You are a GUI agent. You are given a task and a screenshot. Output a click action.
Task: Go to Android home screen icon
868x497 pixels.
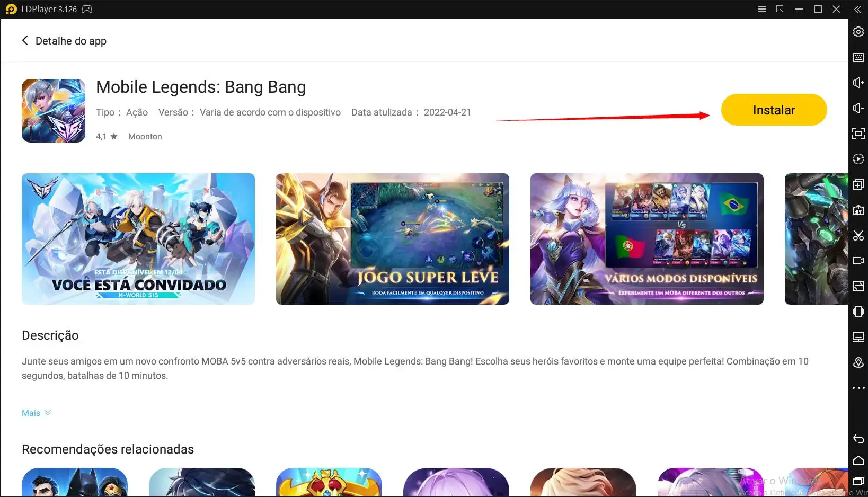point(858,460)
